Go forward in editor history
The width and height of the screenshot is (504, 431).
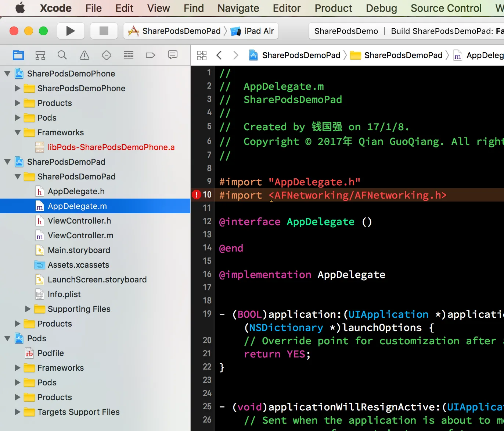tap(236, 56)
